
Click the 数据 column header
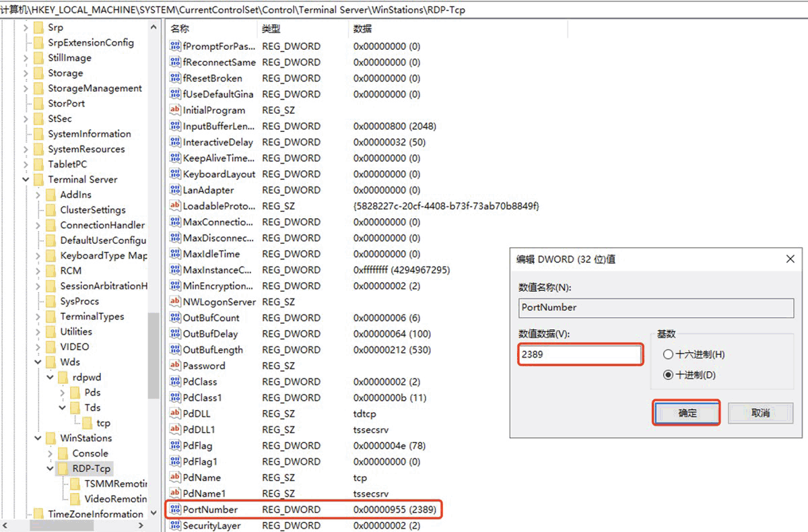pyautogui.click(x=362, y=29)
